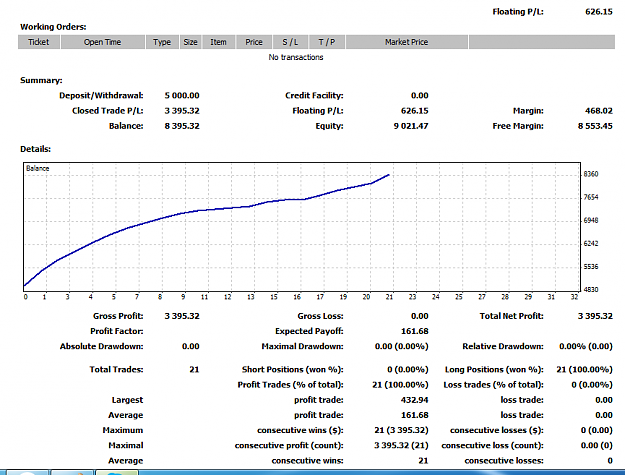The width and height of the screenshot is (625, 475).
Task: Click the 'Equity:' label
Action: pos(329,126)
